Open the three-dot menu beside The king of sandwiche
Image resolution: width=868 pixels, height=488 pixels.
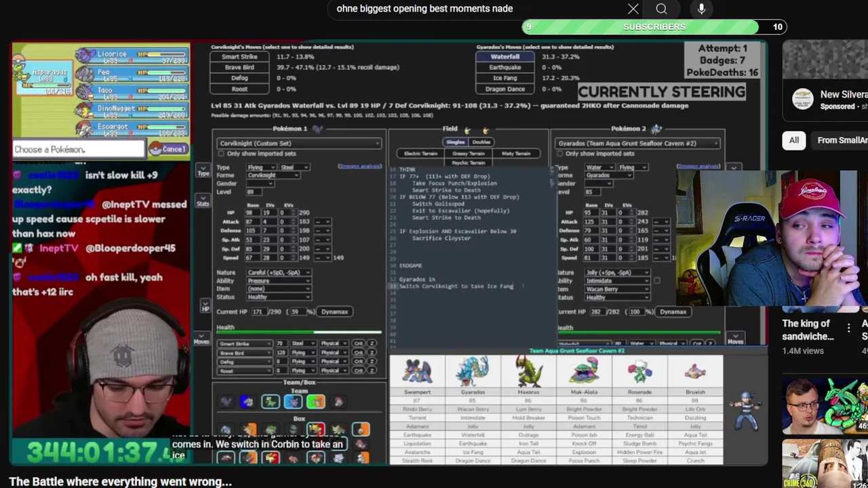848,328
